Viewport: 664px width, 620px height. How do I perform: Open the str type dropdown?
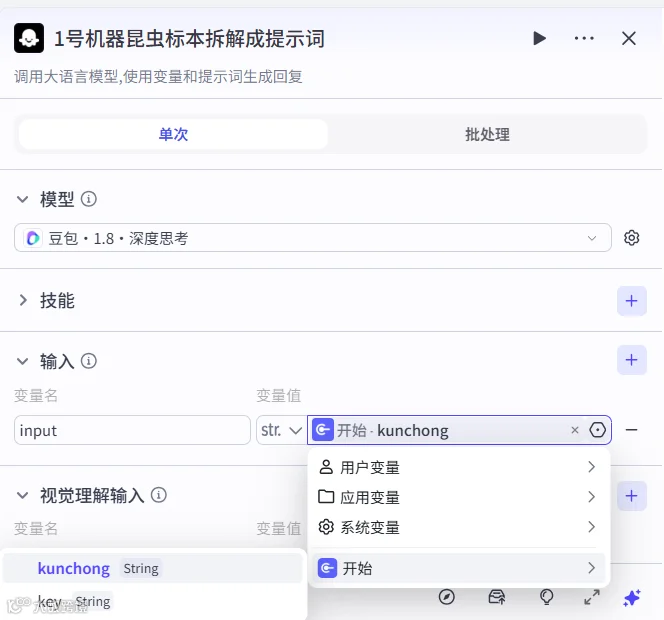pyautogui.click(x=281, y=430)
